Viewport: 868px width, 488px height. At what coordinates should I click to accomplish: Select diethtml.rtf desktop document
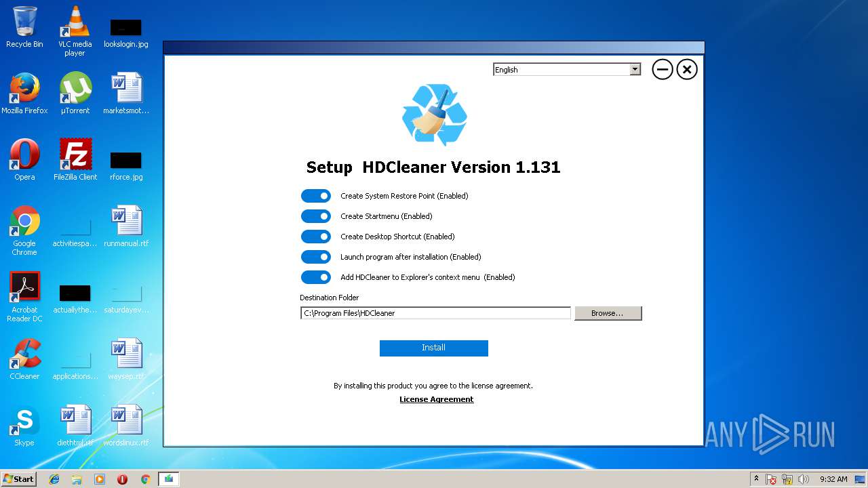[75, 426]
